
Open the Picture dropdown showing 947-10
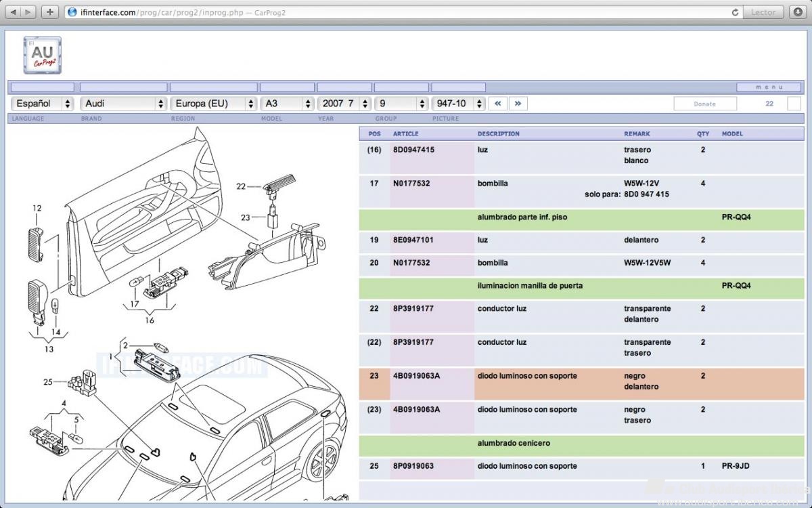coord(458,104)
